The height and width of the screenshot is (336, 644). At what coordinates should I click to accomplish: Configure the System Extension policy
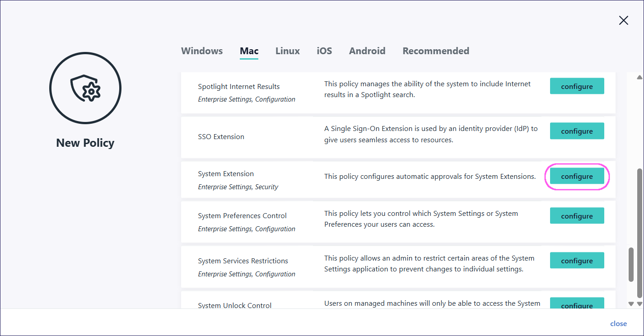(577, 176)
